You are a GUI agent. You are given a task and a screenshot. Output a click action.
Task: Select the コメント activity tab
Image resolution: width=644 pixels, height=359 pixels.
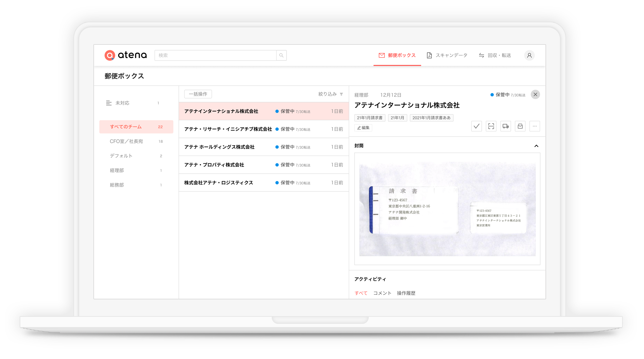[382, 293]
